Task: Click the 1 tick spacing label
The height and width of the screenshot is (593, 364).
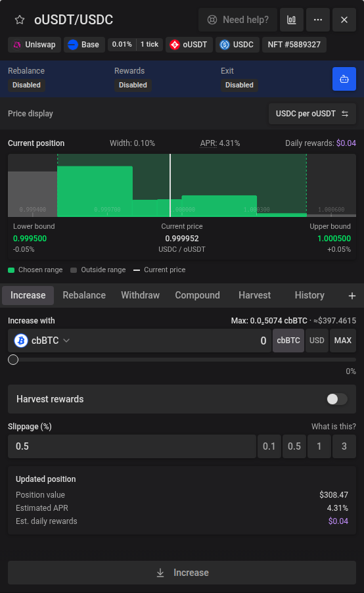Action: pyautogui.click(x=149, y=44)
